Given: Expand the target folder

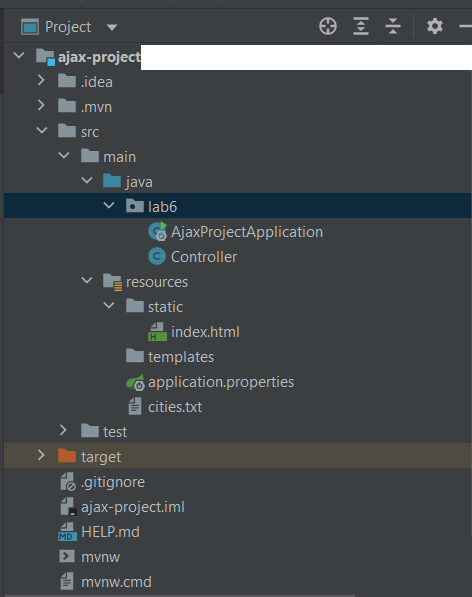Looking at the screenshot, I should click(x=41, y=455).
